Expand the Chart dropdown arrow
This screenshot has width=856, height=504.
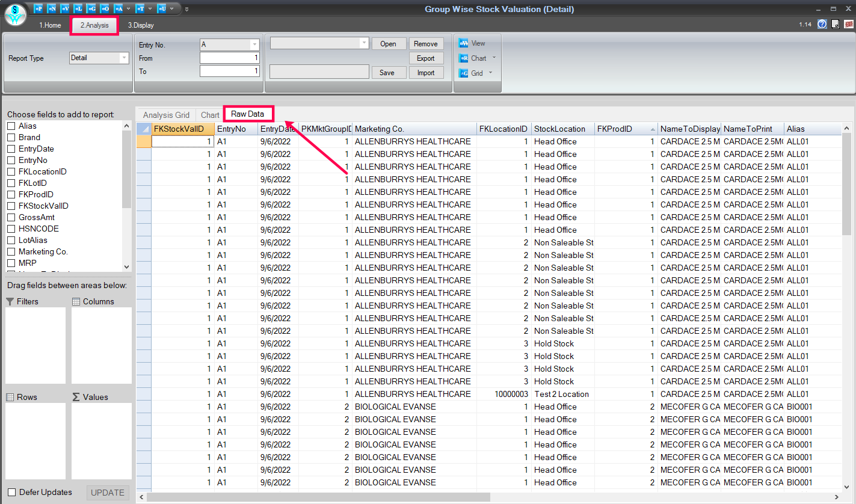494,58
